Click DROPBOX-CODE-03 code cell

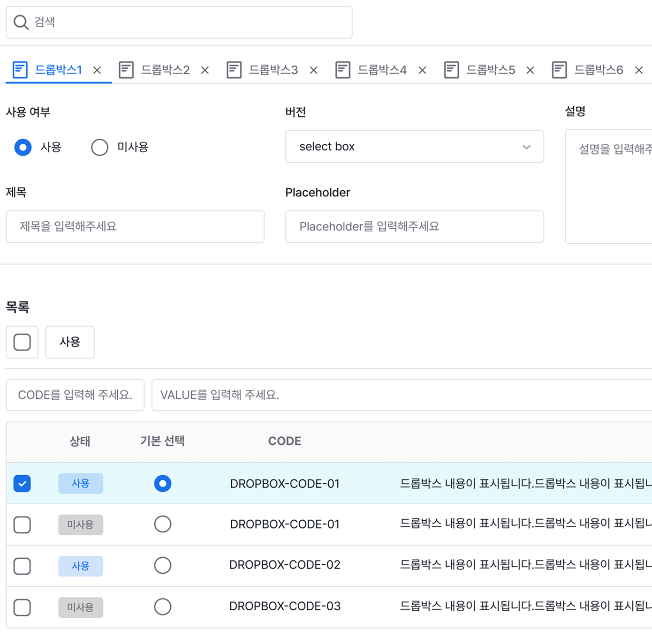click(285, 606)
